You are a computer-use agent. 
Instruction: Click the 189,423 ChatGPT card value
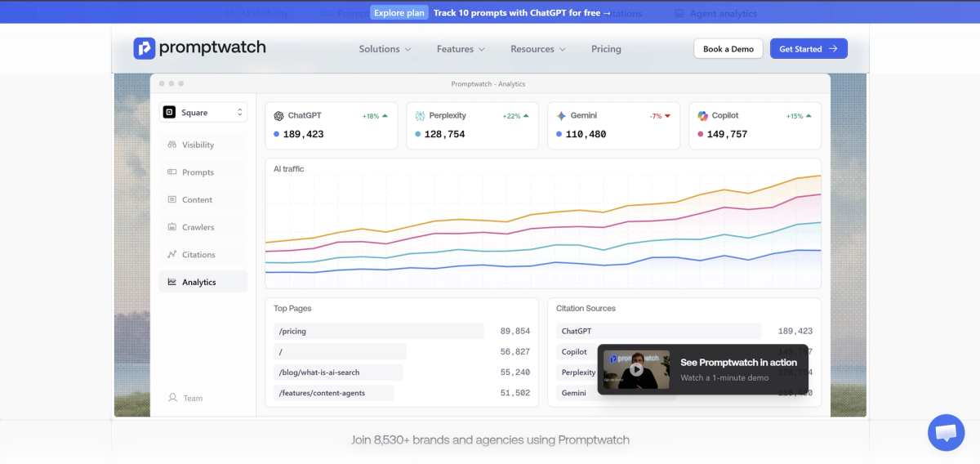pyautogui.click(x=303, y=134)
